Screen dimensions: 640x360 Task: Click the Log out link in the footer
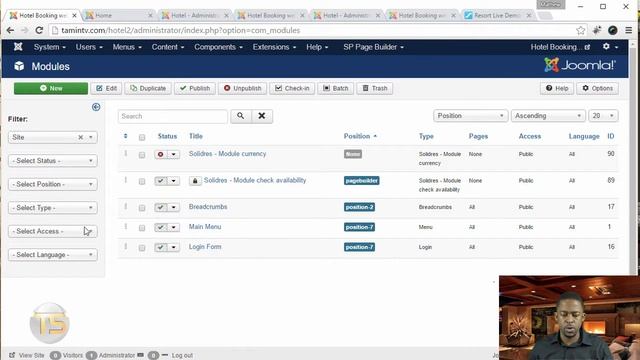182,356
